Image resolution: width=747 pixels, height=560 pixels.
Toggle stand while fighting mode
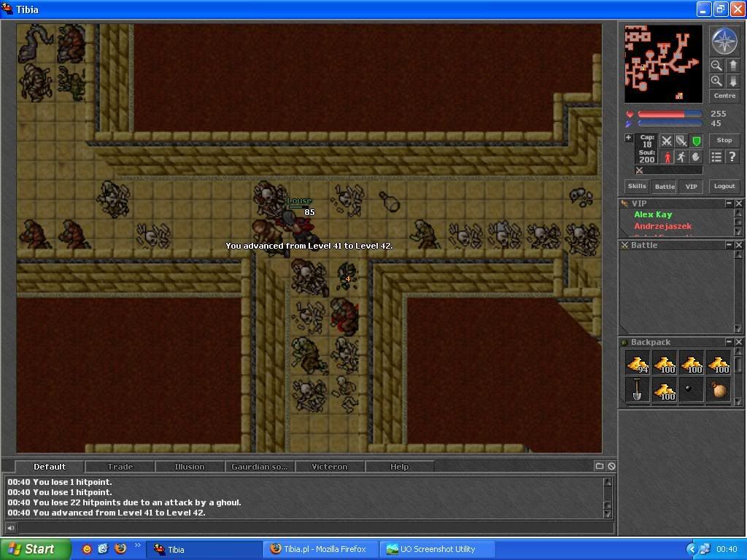click(x=667, y=157)
